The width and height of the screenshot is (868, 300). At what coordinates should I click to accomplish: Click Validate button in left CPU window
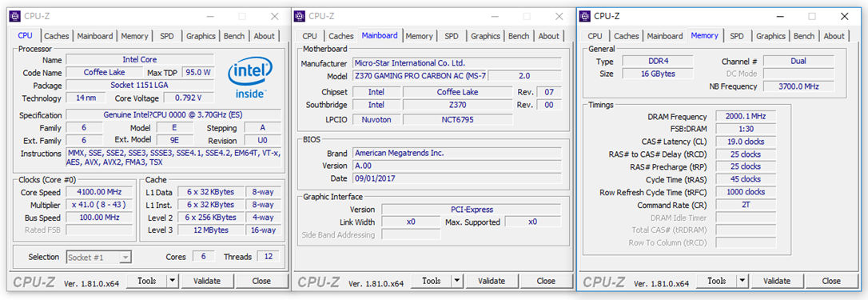coord(207,281)
